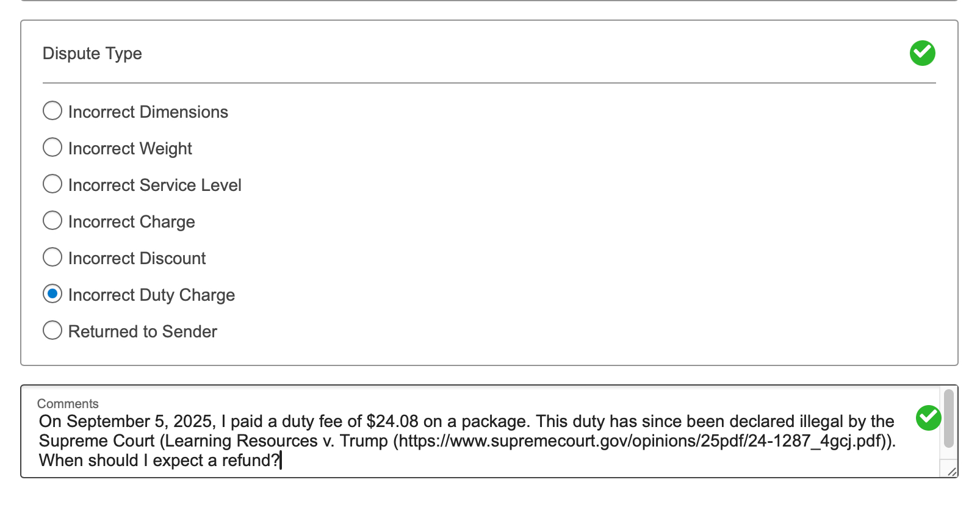This screenshot has height=510, width=980.
Task: Click the "Incorrect Discount" label text
Action: click(137, 259)
